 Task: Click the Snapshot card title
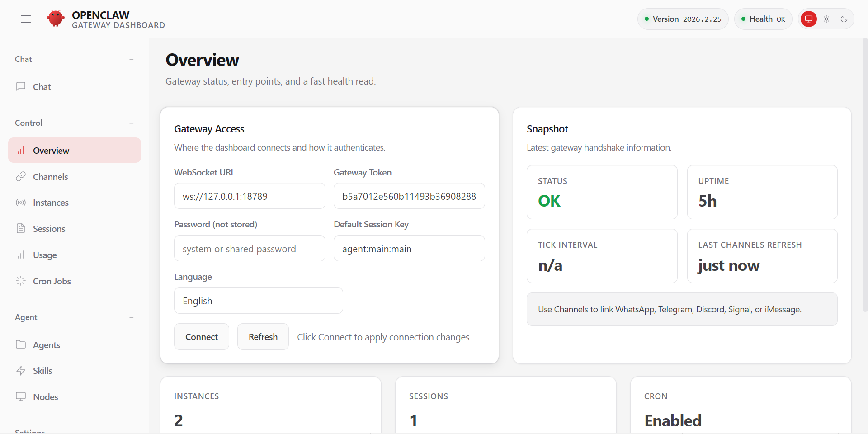coord(547,129)
